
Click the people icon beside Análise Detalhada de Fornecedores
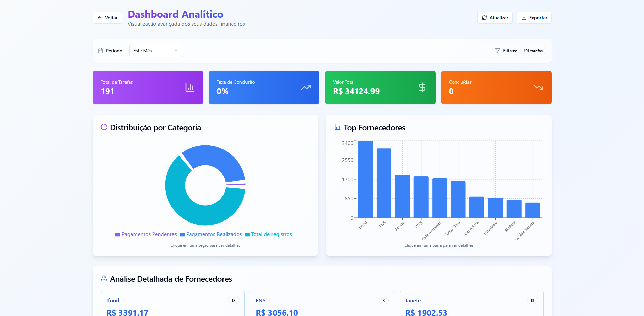pyautogui.click(x=104, y=279)
